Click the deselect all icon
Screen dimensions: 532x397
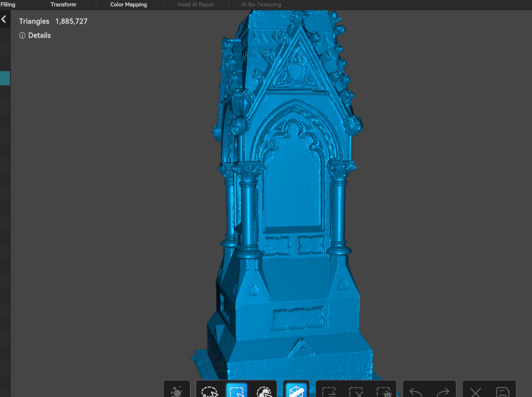click(356, 391)
